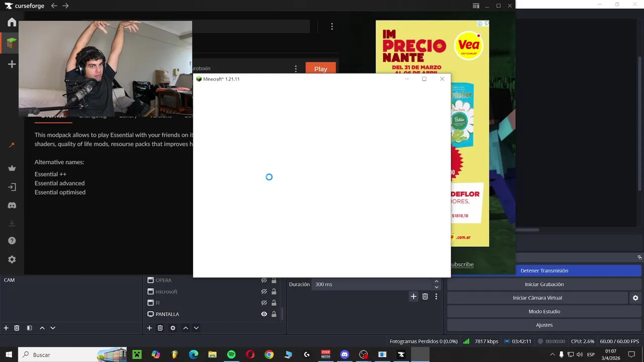Open the Minecraft creeper icon in taskbar
Image resolution: width=644 pixels, height=362 pixels.
point(137,354)
